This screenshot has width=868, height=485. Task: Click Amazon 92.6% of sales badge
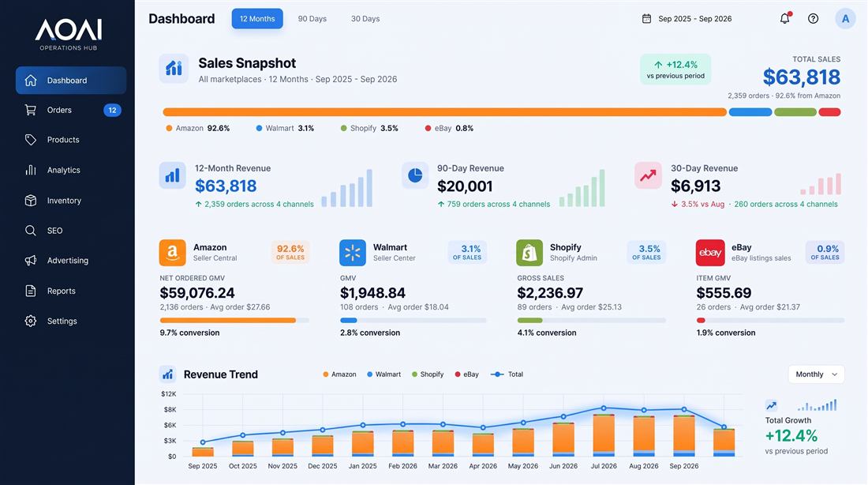(290, 252)
